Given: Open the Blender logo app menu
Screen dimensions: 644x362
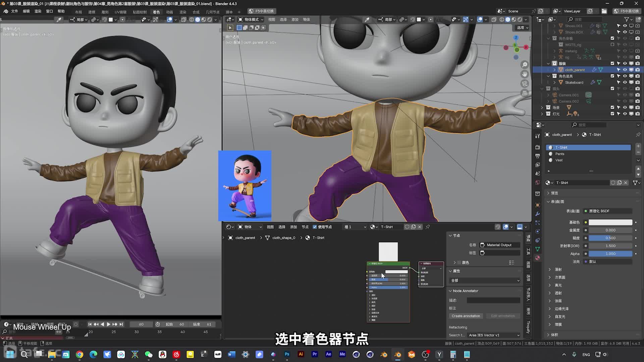Looking at the screenshot, I should pos(6,11).
